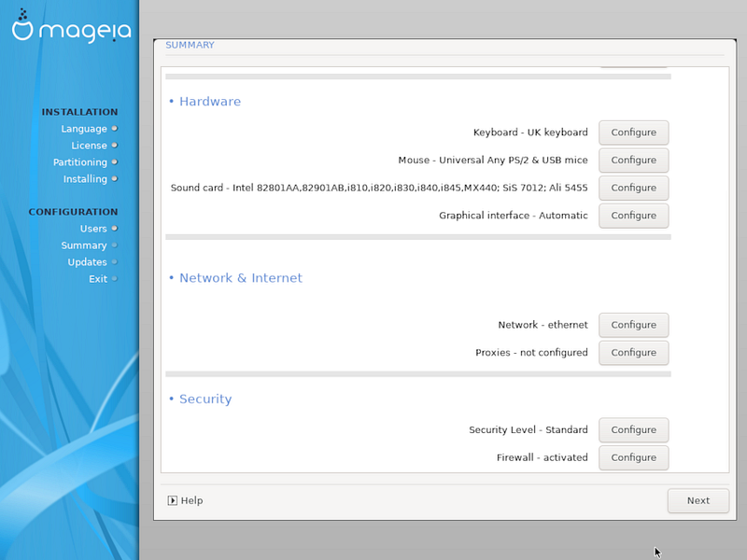Image resolution: width=747 pixels, height=560 pixels.
Task: Click the Exit step bullet indicator
Action: (114, 278)
